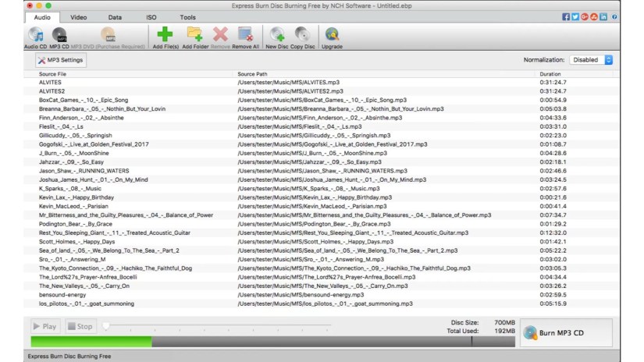Sort by the Source File column header
Viewport: 644px width, 362px height.
tap(52, 74)
